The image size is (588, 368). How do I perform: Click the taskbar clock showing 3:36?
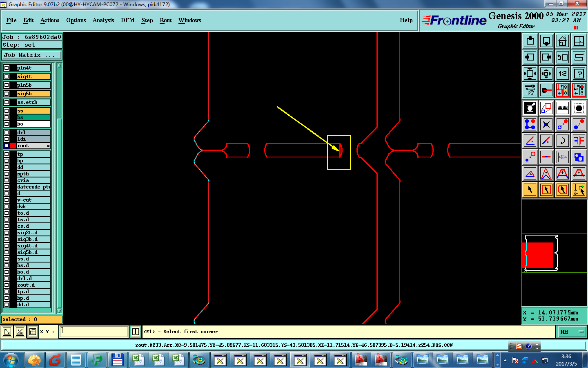566,360
